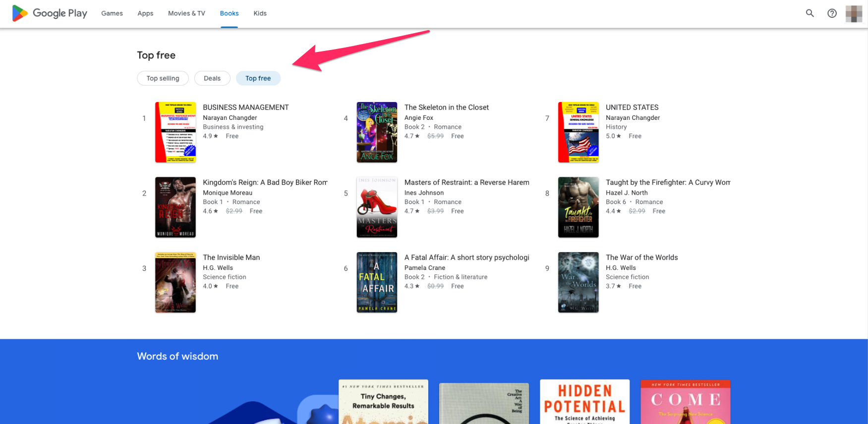
Task: Click the Top free section heading
Action: coord(156,55)
